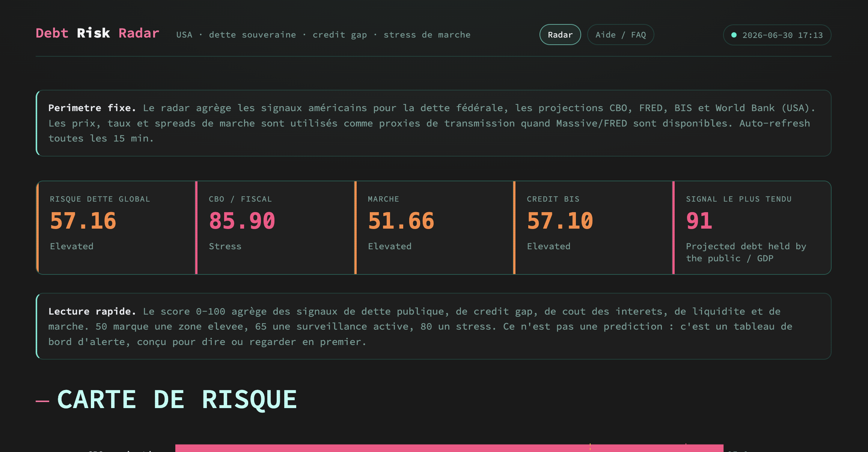Viewport: 868px width, 452px height.
Task: Click the 'Elevated' label under 57.10
Action: (x=549, y=246)
